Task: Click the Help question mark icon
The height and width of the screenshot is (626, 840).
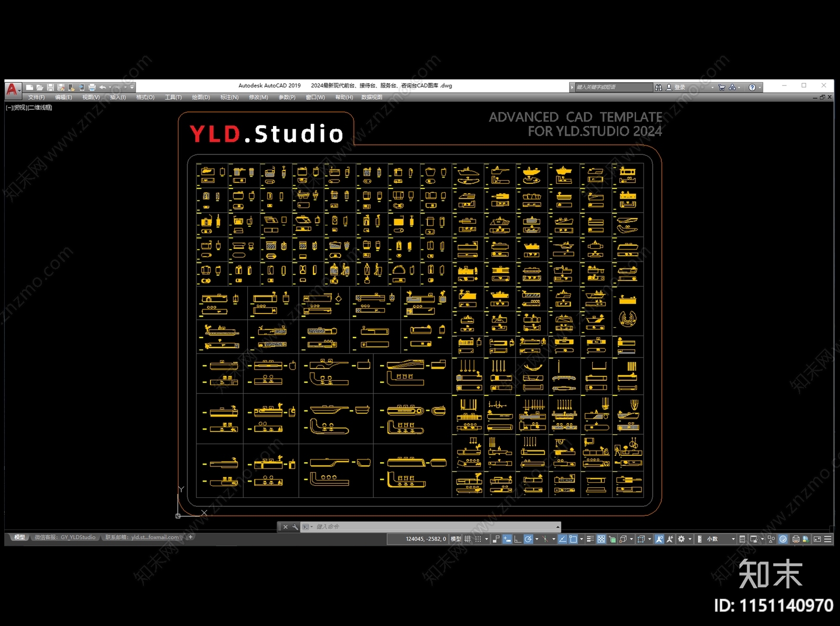Action: click(752, 87)
